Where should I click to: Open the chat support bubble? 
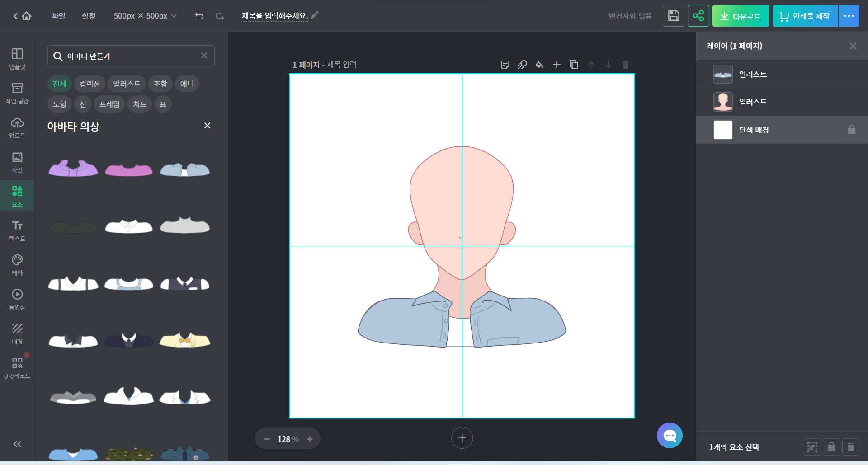670,436
